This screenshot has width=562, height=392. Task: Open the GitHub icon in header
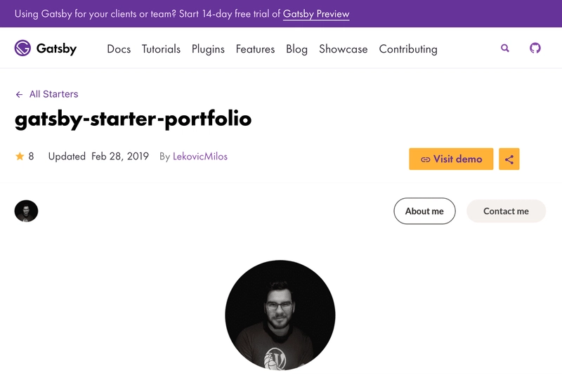[x=535, y=48]
